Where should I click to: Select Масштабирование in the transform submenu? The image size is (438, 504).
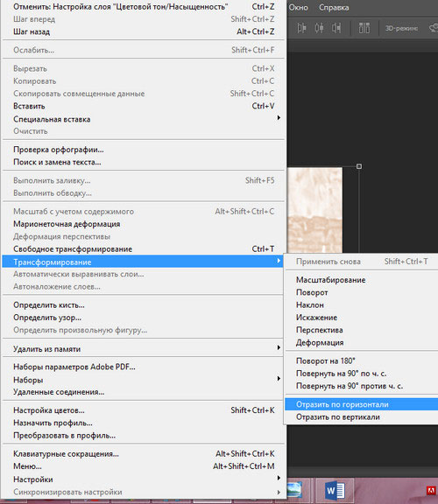pyautogui.click(x=362, y=280)
